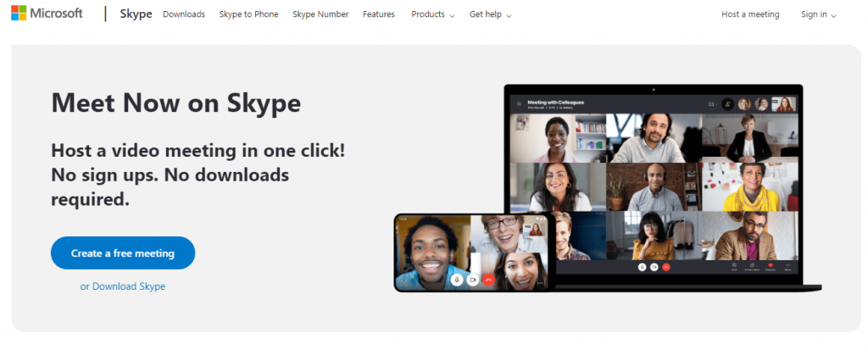Click the laptop's hamburger menu icon
The width and height of the screenshot is (868, 355).
coord(520,103)
